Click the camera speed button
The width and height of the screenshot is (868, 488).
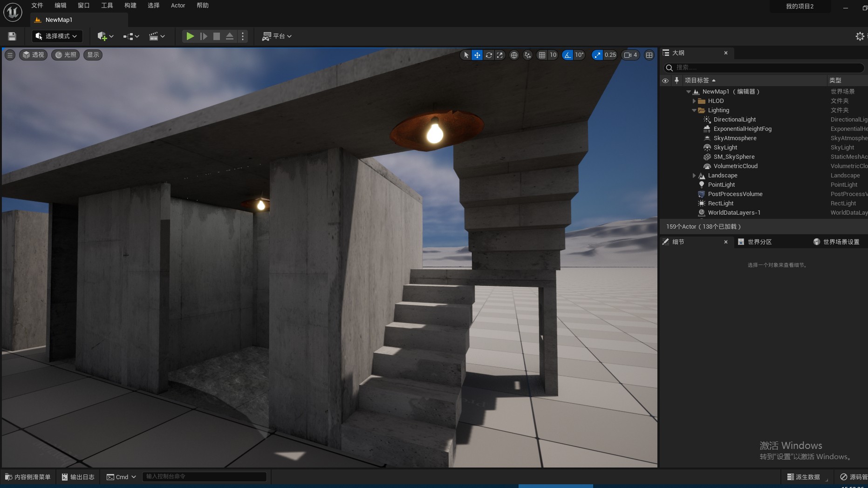[x=630, y=55]
